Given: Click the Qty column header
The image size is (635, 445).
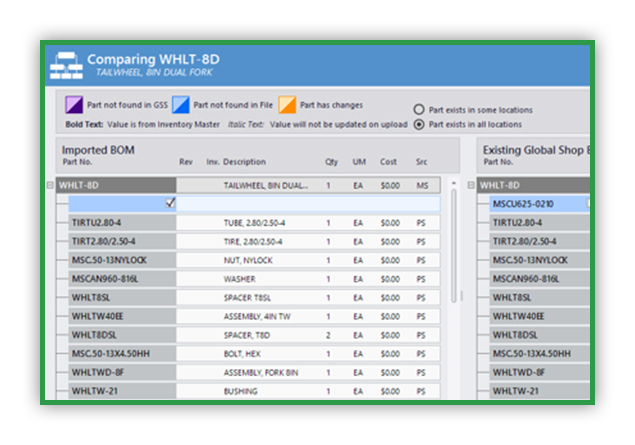Looking at the screenshot, I should click(331, 162).
